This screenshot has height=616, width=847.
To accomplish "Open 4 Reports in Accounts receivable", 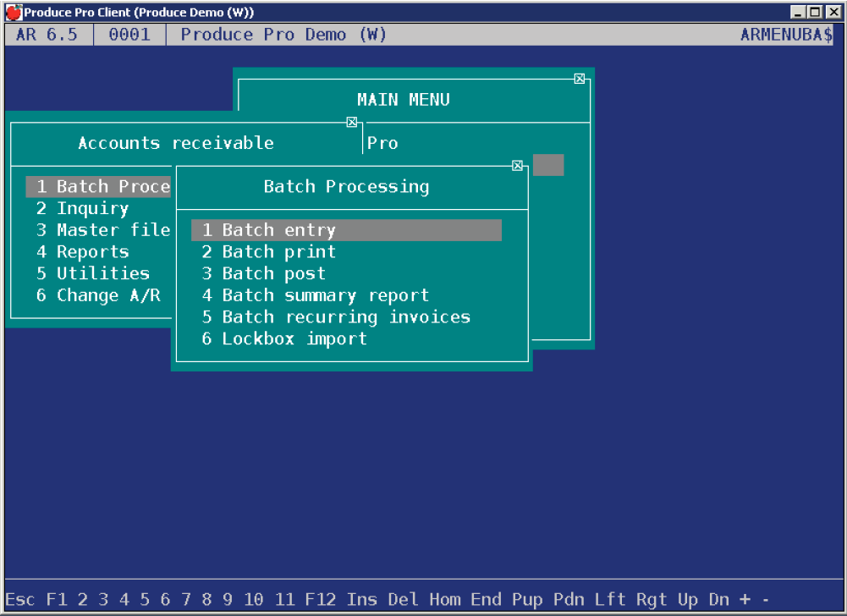I will (82, 252).
